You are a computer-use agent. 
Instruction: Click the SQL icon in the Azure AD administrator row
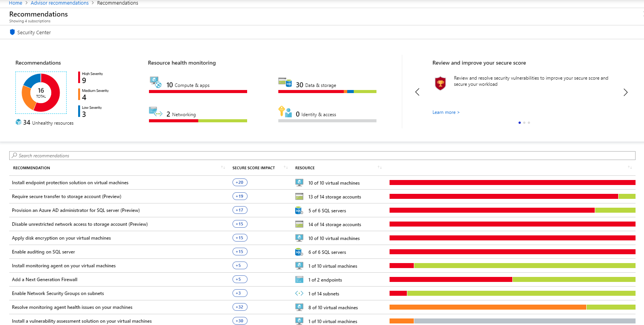click(x=299, y=210)
